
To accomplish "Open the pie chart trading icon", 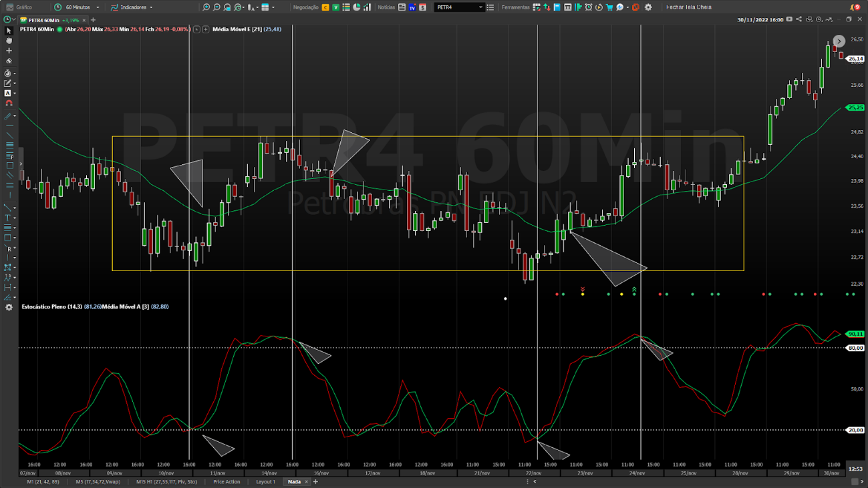I will (x=356, y=7).
